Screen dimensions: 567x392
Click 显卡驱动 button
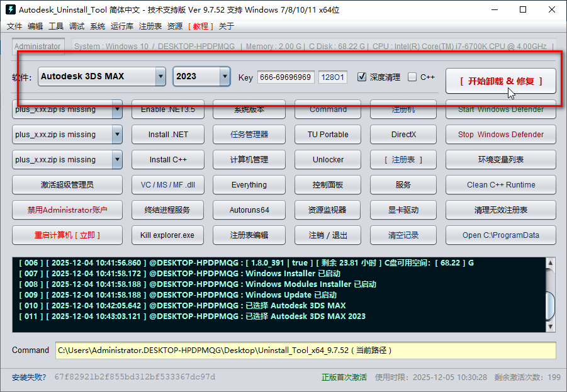point(403,210)
